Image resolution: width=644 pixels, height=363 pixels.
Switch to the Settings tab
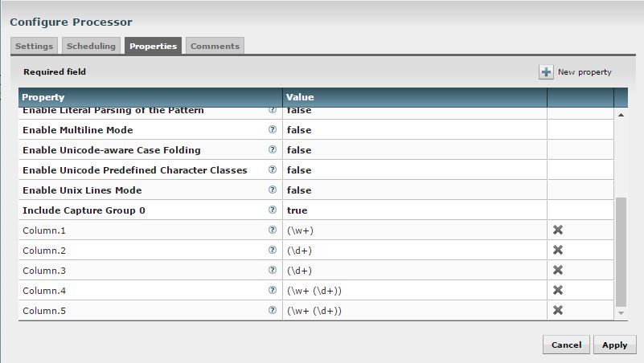coord(34,47)
